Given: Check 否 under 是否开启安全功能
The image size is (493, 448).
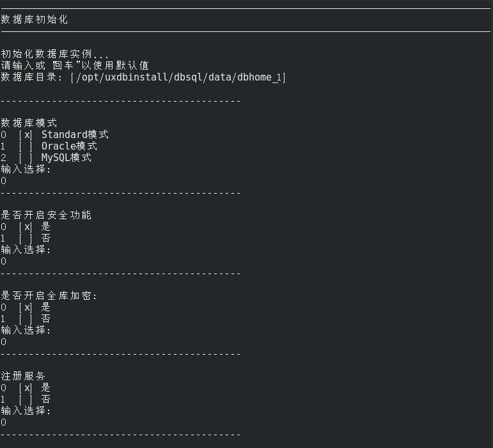Looking at the screenshot, I should tap(26, 238).
